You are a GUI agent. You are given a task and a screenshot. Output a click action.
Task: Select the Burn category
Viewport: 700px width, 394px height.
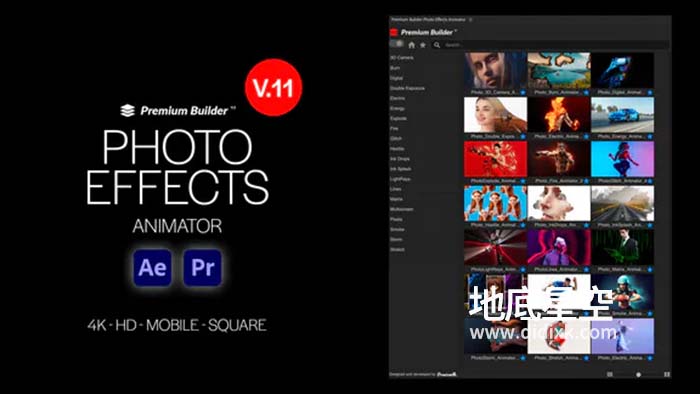pyautogui.click(x=395, y=68)
